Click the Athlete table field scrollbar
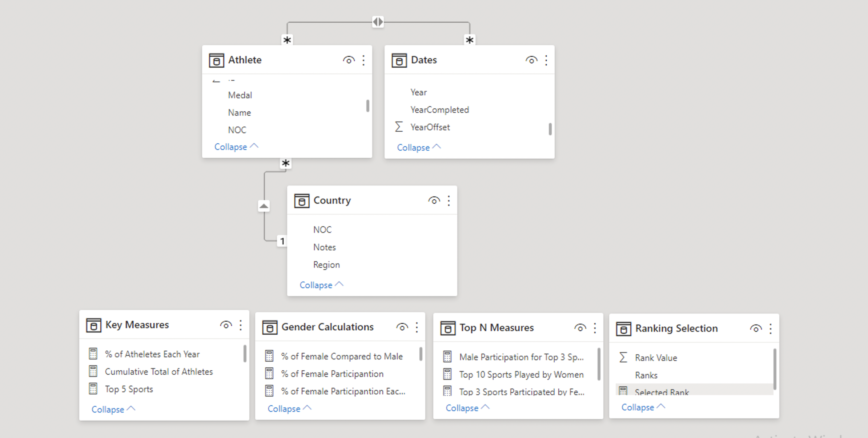The image size is (868, 438). pyautogui.click(x=368, y=106)
